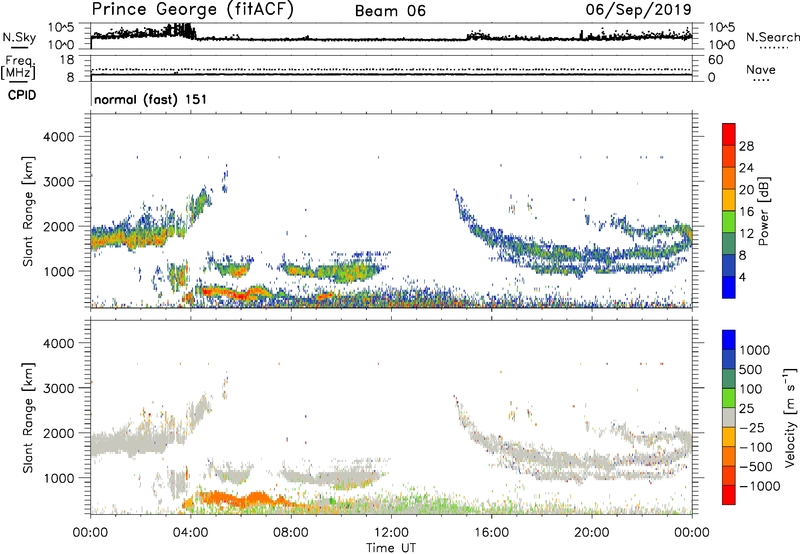Click the '28' power scale value
800x554 pixels.
[x=746, y=146]
